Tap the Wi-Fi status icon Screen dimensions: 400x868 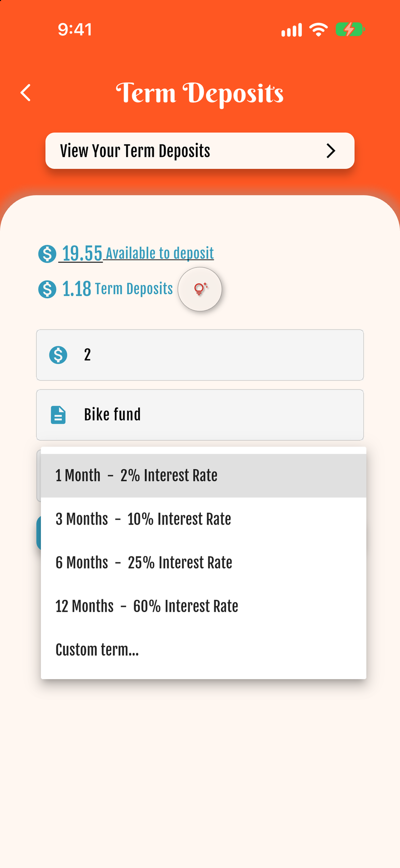click(x=318, y=29)
